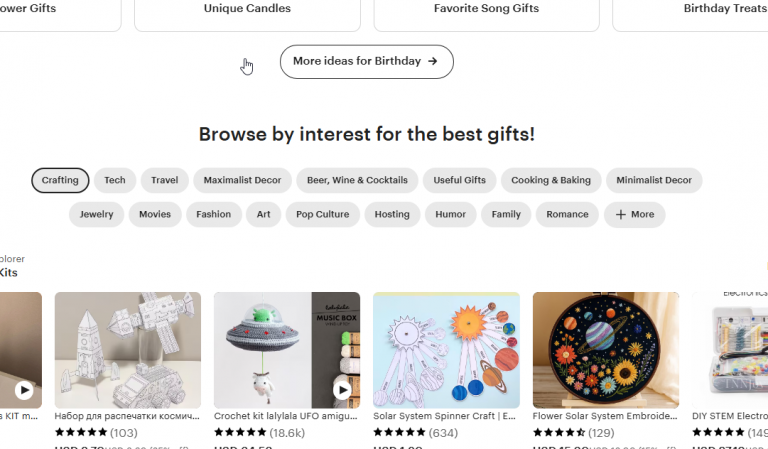The image size is (768, 449).
Task: Play video on the Crochet UFO kit thumbnail
Action: point(343,390)
